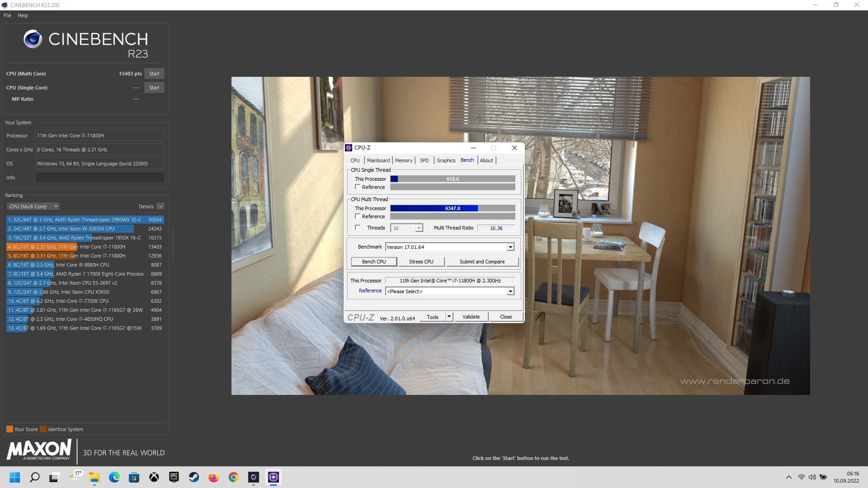Screen dimensions: 868x488
Task: Open the File menu in Cinebench
Action: pos(7,15)
